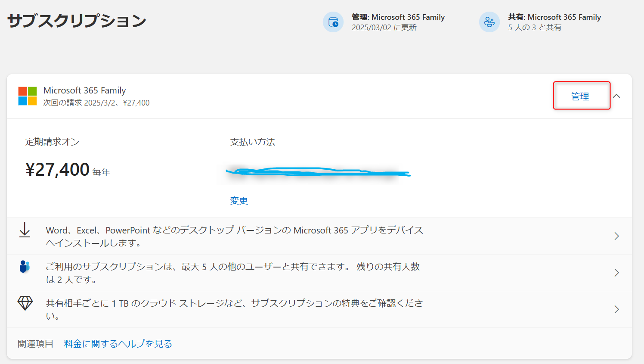Viewport: 644px width, 364px height.
Task: Click the 1 TB cloud storage benefits text
Action: coord(234,309)
